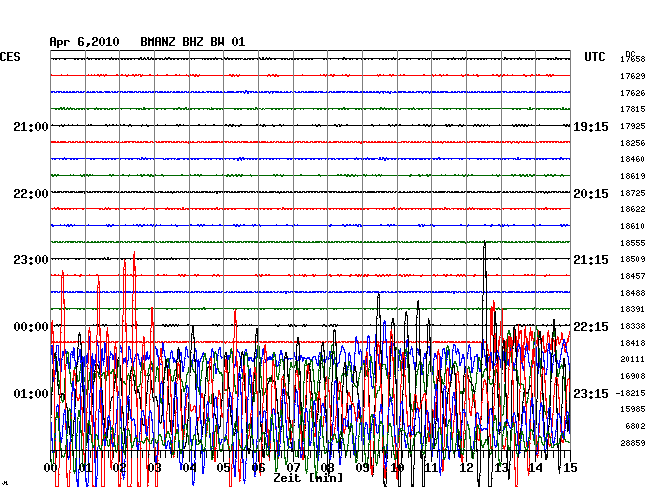This screenshot has width=650, height=494.
Task: Click the DC value "28859"
Action: coord(633,443)
